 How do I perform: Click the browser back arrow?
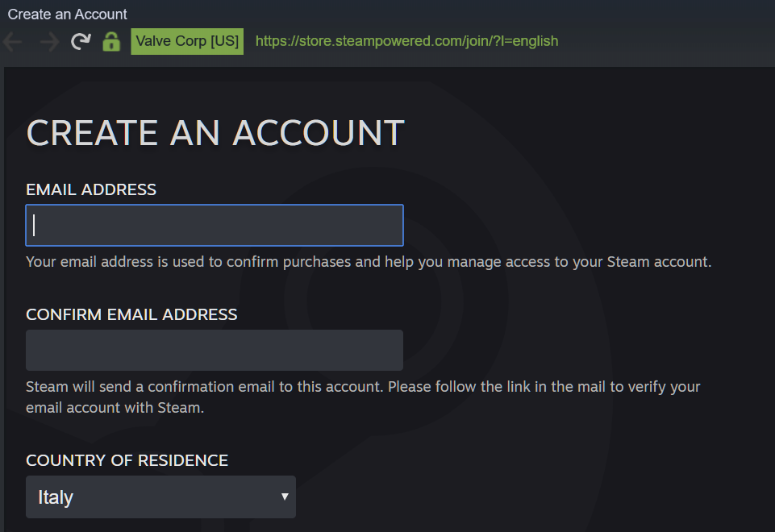pos(13,42)
